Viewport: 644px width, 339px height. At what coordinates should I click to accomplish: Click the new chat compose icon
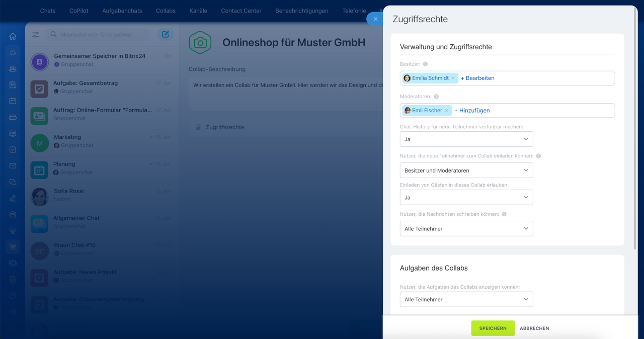coord(165,35)
